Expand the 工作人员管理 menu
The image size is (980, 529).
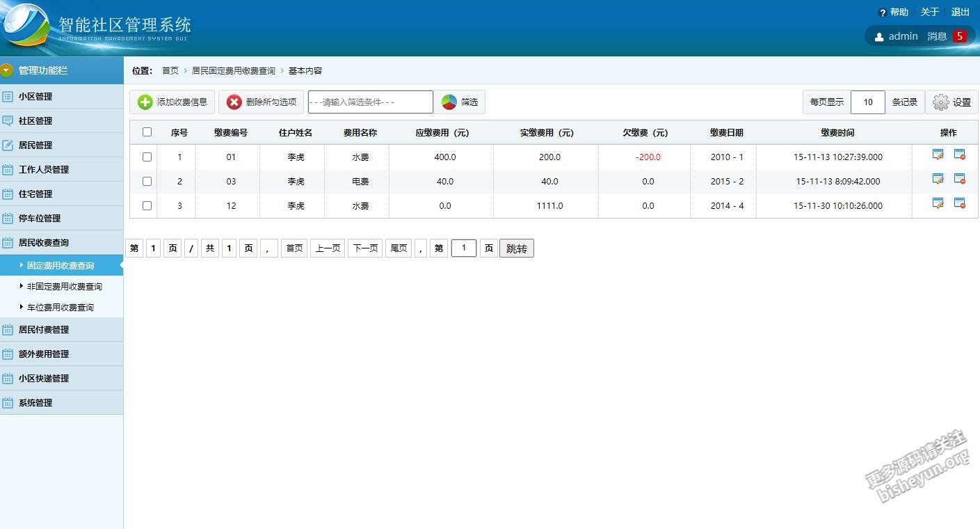click(61, 169)
